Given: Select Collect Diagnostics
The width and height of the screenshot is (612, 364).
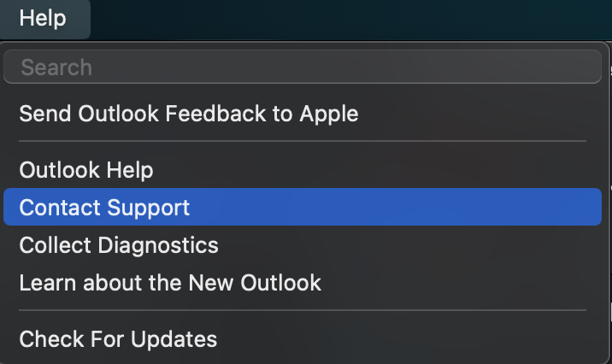Looking at the screenshot, I should 119,246.
